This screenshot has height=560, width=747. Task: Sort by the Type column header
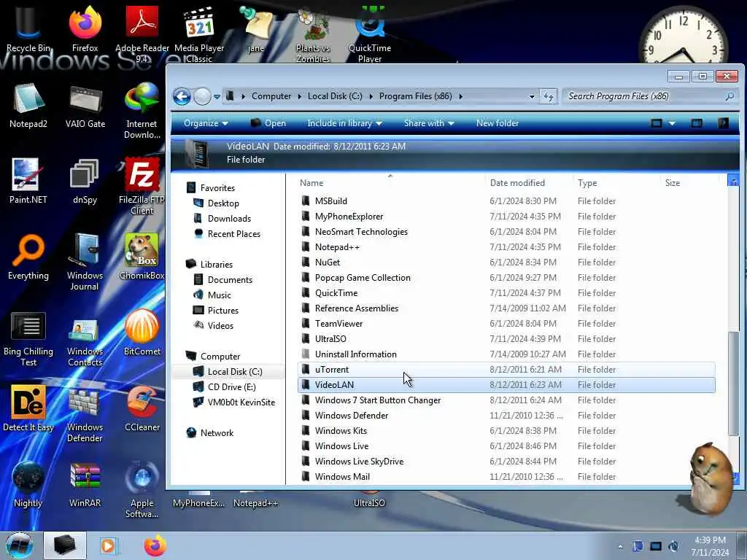[587, 183]
